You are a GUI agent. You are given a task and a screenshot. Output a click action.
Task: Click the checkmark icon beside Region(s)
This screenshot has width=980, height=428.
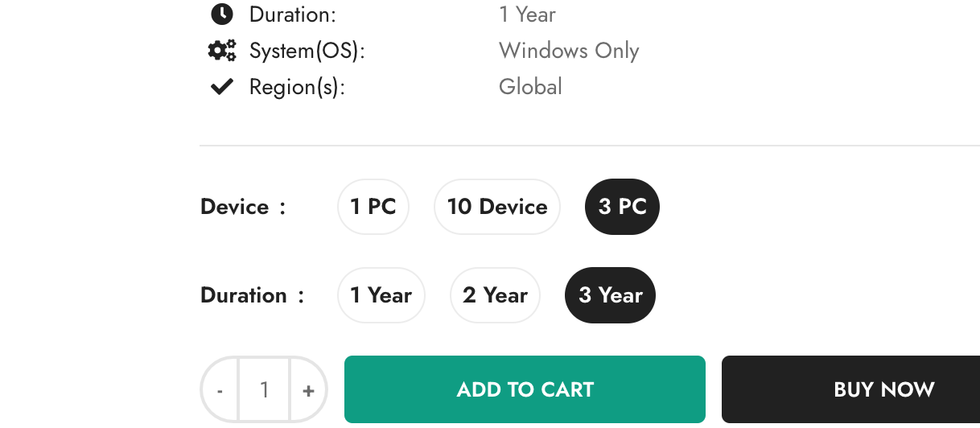[221, 87]
